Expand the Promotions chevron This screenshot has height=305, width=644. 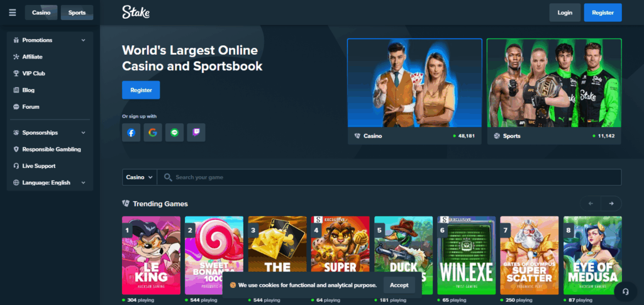coord(84,40)
